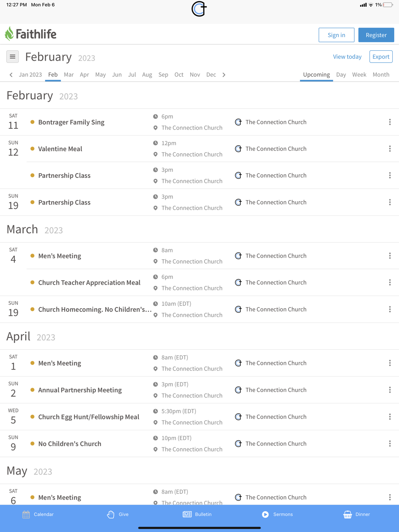
Task: Open options for Valentine Meal event
Action: pos(390,149)
